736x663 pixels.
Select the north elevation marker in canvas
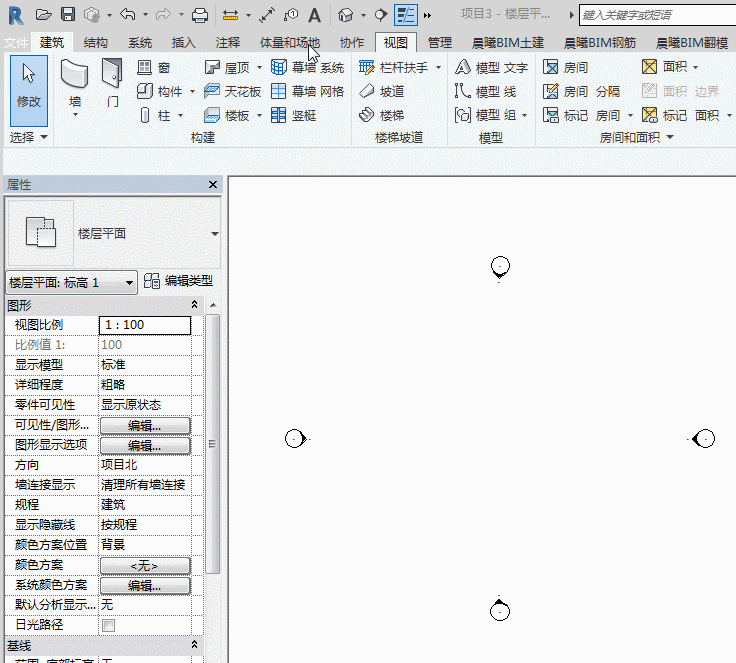coord(500,268)
